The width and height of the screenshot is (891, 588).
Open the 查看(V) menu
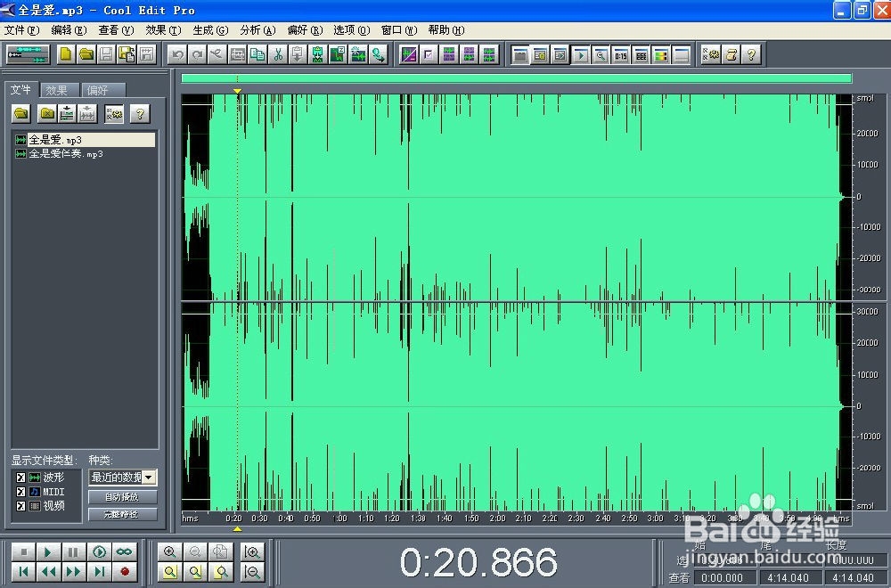[x=116, y=30]
